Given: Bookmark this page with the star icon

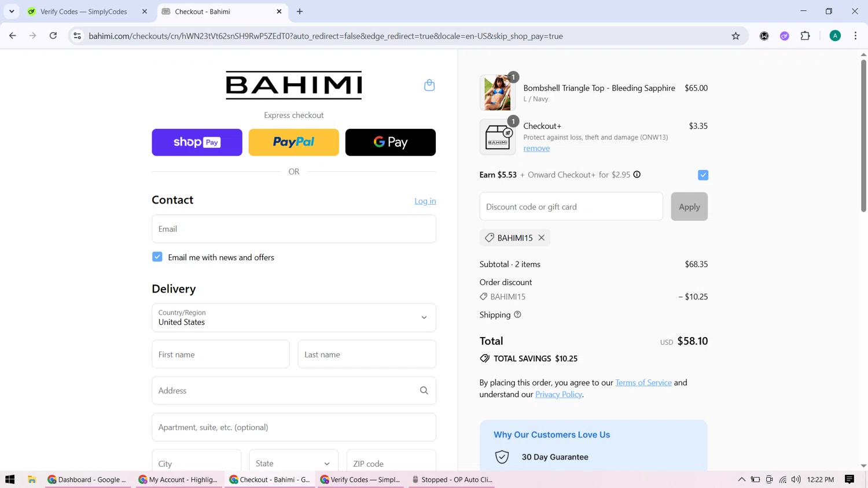Looking at the screenshot, I should 735,36.
